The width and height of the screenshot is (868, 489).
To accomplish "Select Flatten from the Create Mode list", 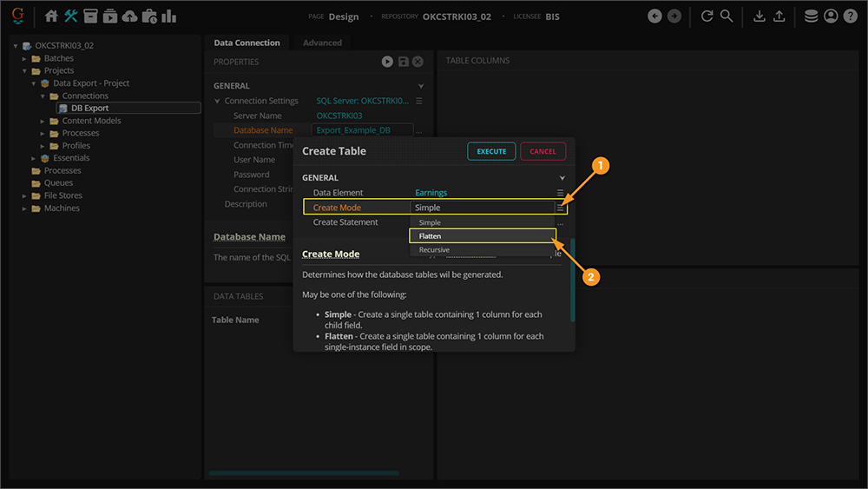I will (482, 236).
